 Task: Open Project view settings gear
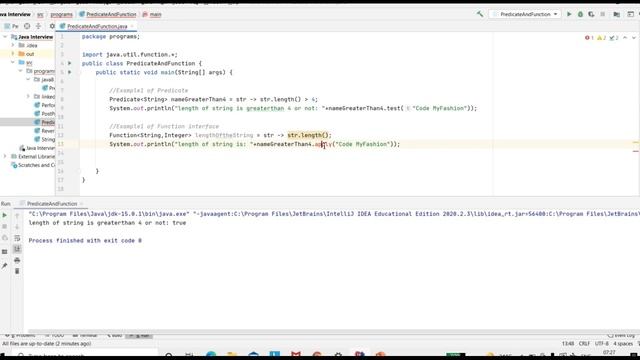coord(52,26)
